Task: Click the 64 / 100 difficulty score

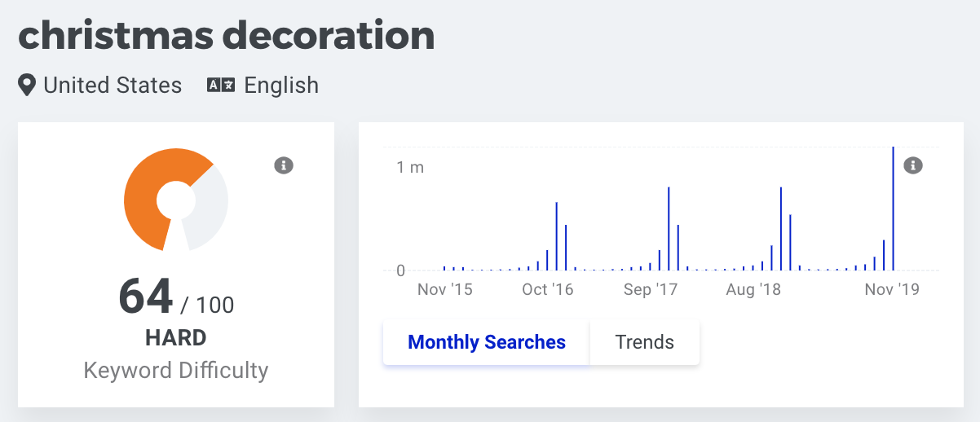Action: point(176,297)
